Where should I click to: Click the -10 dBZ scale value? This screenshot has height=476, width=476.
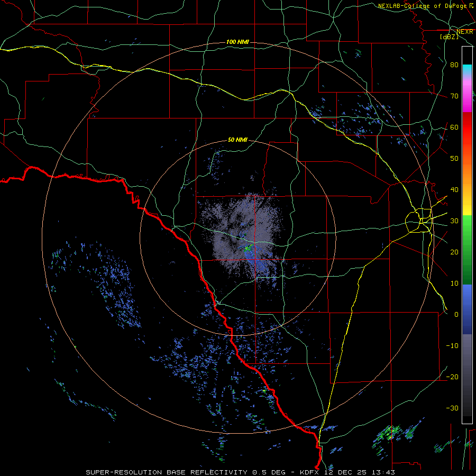click(452, 346)
